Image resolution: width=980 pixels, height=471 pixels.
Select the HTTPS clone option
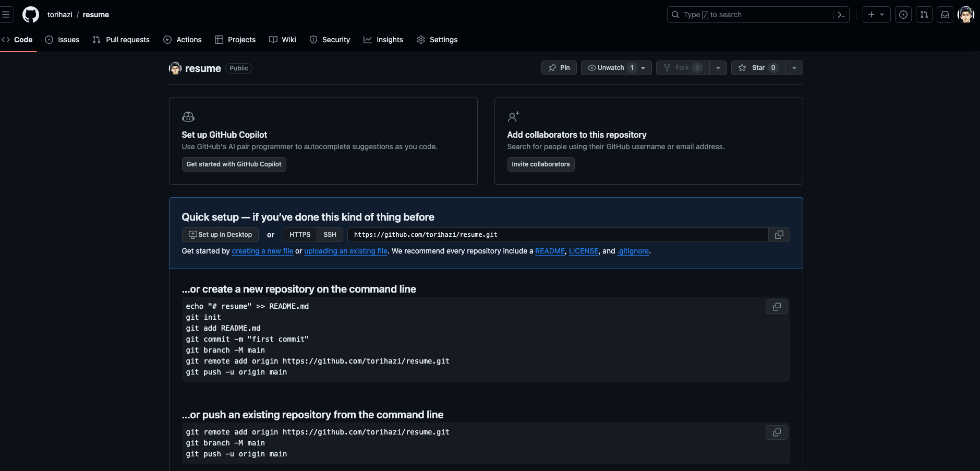pyautogui.click(x=300, y=235)
